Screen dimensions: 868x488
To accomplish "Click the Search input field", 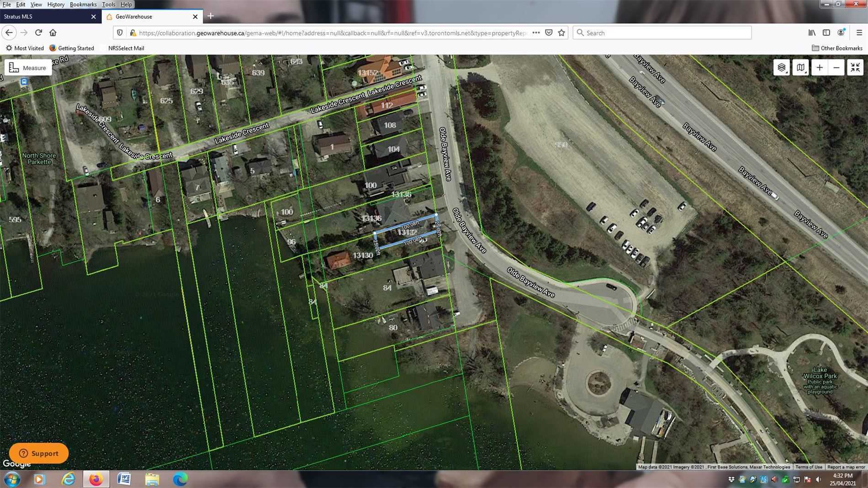I will click(662, 32).
